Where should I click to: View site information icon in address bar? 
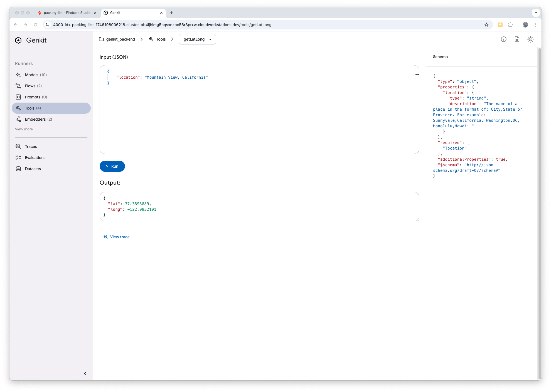[x=48, y=25]
